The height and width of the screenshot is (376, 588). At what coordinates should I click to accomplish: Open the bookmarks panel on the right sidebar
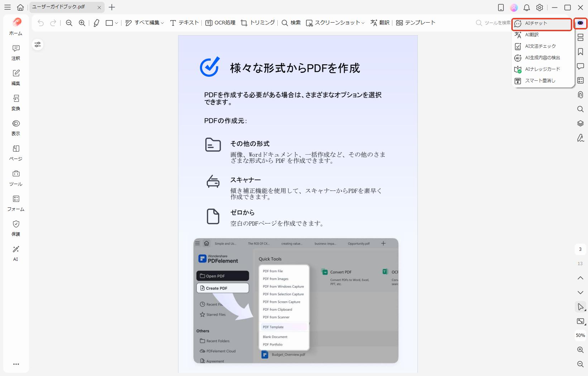(580, 51)
